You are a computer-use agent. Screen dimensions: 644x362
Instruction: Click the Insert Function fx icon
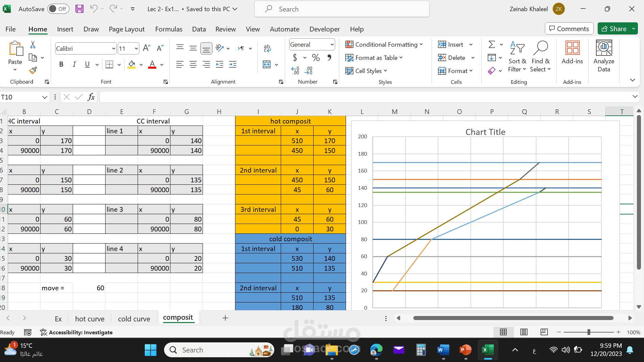click(91, 97)
